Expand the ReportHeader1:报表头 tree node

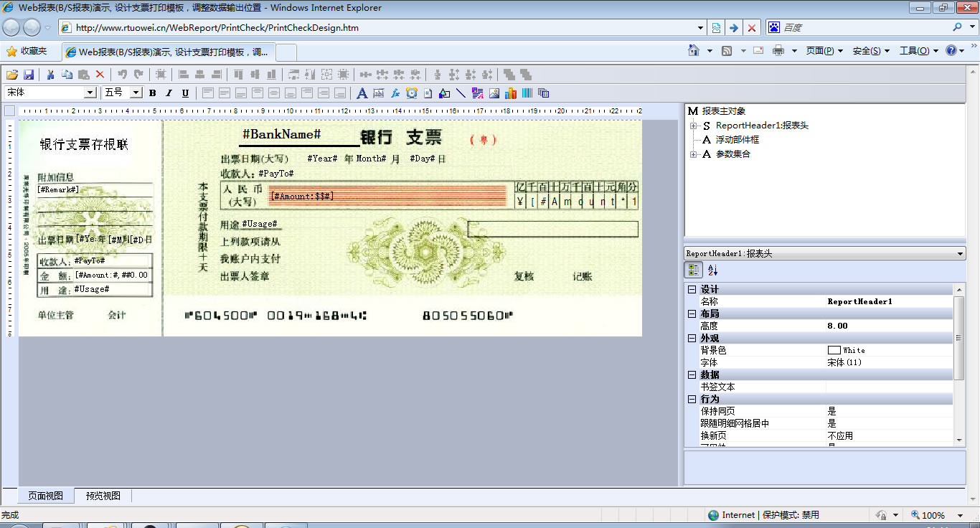tap(694, 126)
